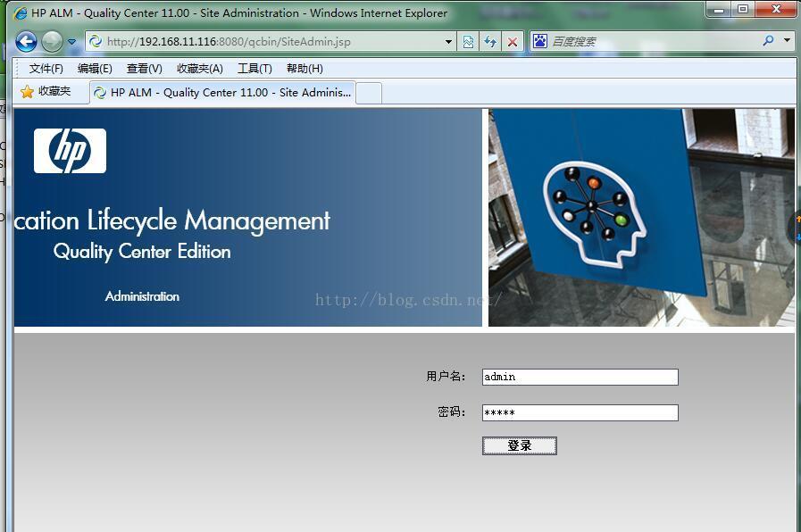Open the search provider options dropdown
The height and width of the screenshot is (532, 801).
tap(787, 40)
